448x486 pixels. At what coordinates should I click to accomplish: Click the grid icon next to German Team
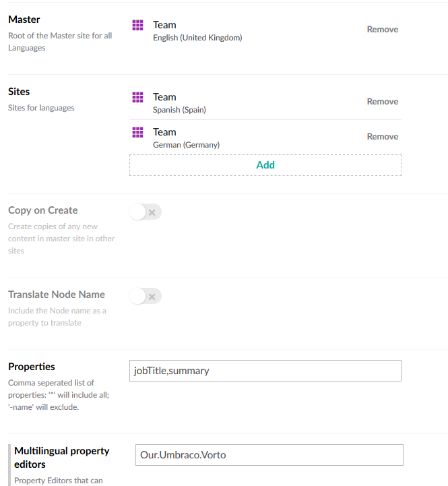pos(137,132)
